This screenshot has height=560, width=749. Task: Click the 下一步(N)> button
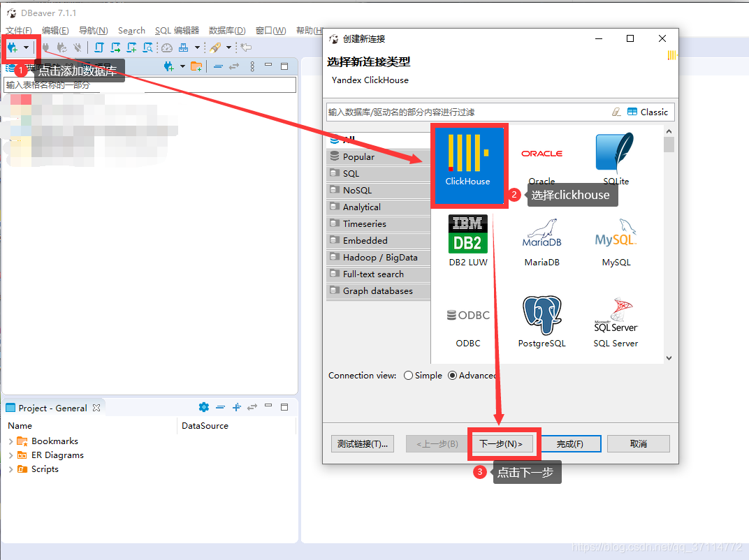coord(501,444)
